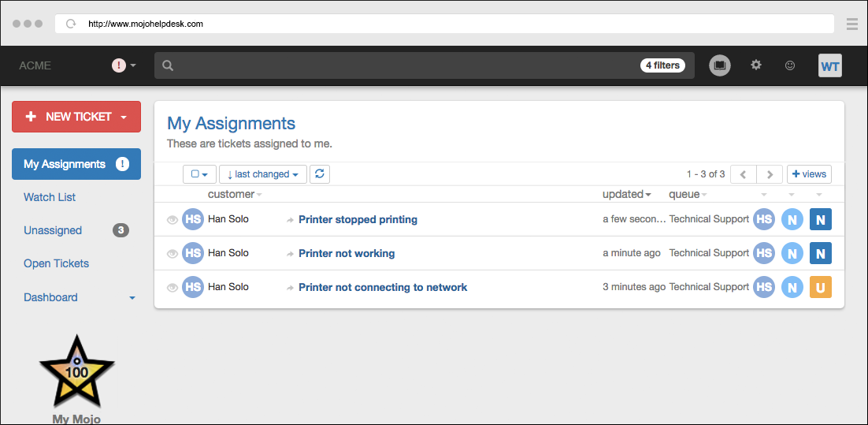Go to next page of tickets
Screen dimensions: 868x425
click(770, 174)
